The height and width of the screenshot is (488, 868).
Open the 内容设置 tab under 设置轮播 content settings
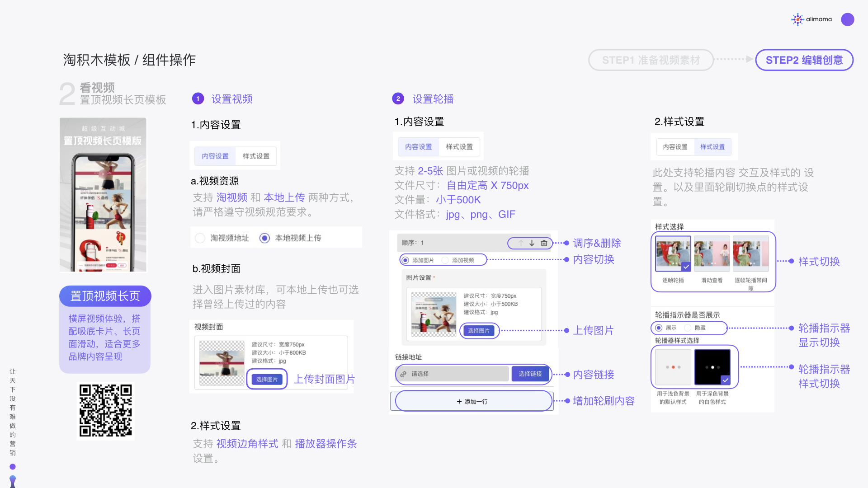(419, 147)
